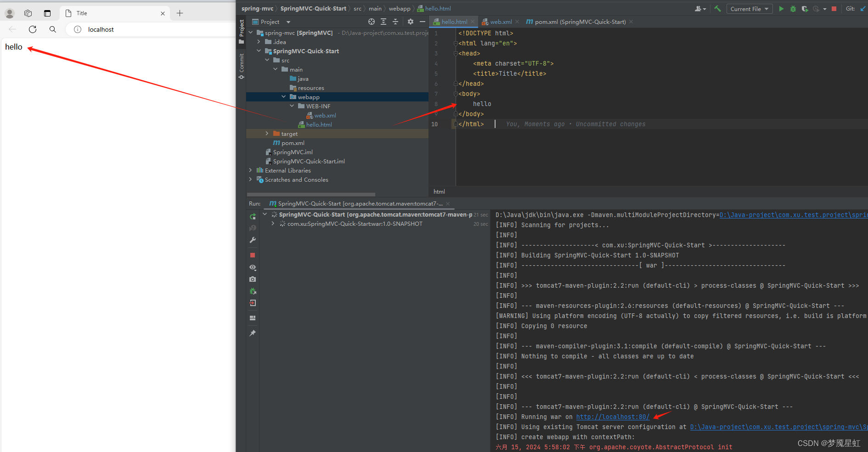Open browser tab actions menu icon
Viewport: 868px width, 452px height.
click(47, 13)
